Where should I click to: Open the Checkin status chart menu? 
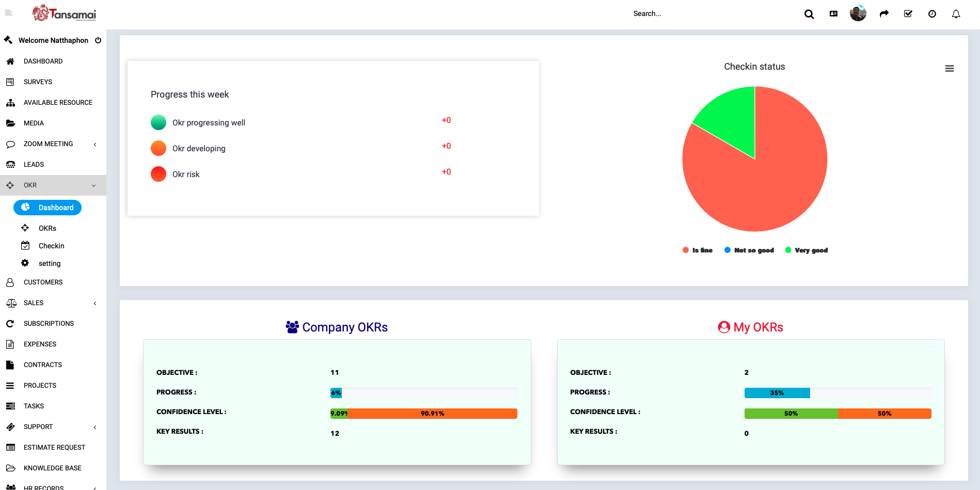pyautogui.click(x=949, y=69)
